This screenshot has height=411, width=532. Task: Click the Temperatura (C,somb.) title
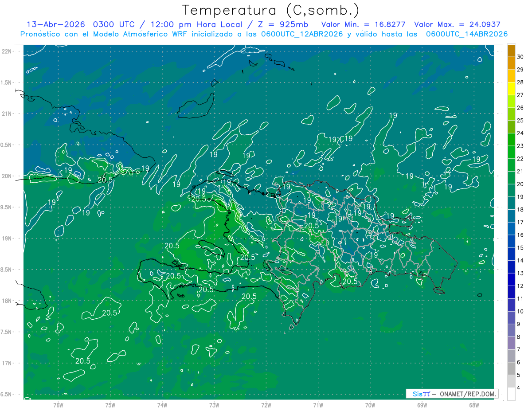click(271, 10)
